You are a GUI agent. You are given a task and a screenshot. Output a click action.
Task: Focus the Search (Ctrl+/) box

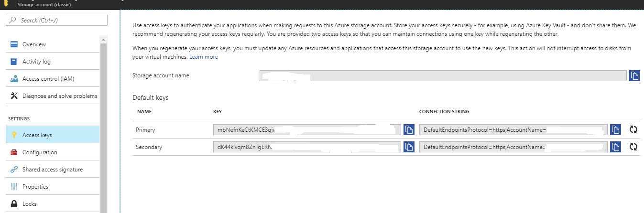[56, 21]
